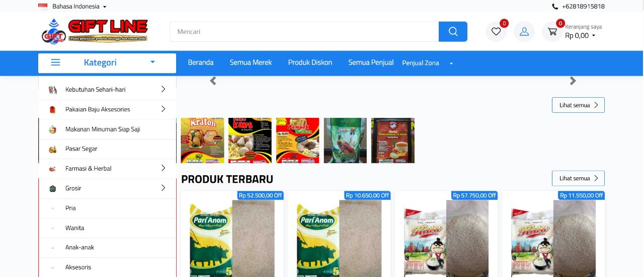The image size is (644, 277).
Task: Click the Gift Line logo
Action: coord(95,31)
